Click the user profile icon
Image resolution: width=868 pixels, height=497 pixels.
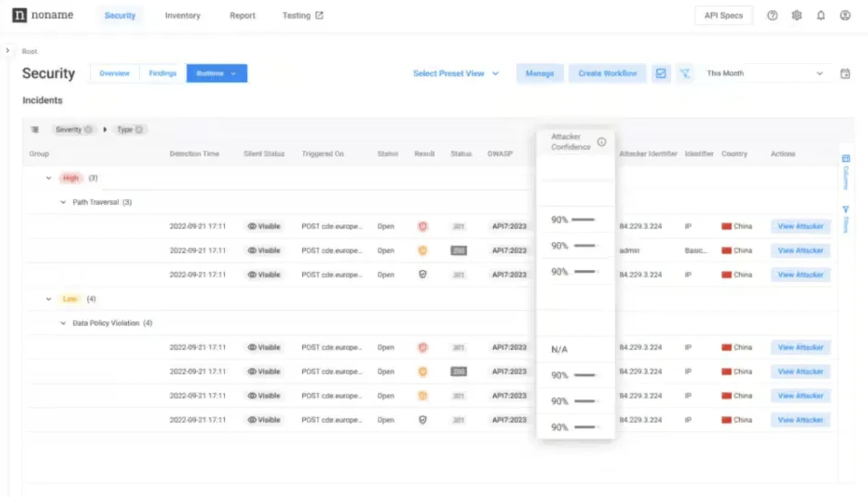tap(845, 15)
